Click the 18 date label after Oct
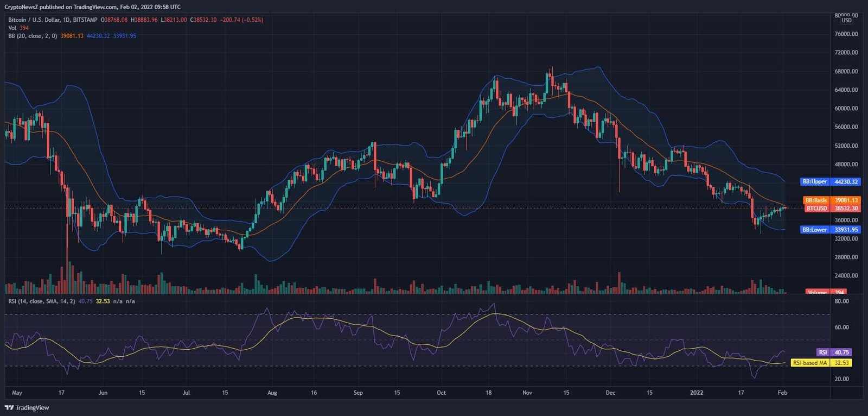The width and height of the screenshot is (868, 416). click(488, 393)
